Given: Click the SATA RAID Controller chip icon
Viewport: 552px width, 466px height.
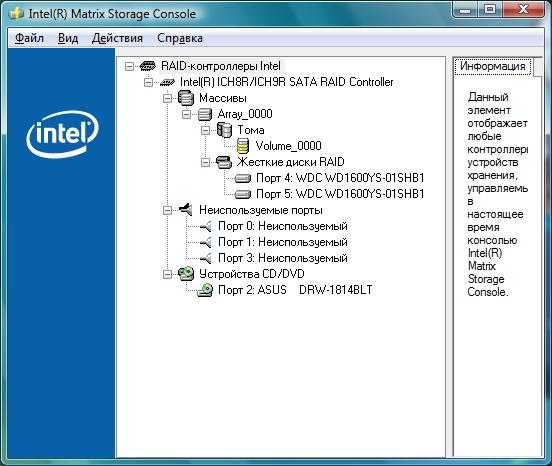Looking at the screenshot, I should click(167, 82).
